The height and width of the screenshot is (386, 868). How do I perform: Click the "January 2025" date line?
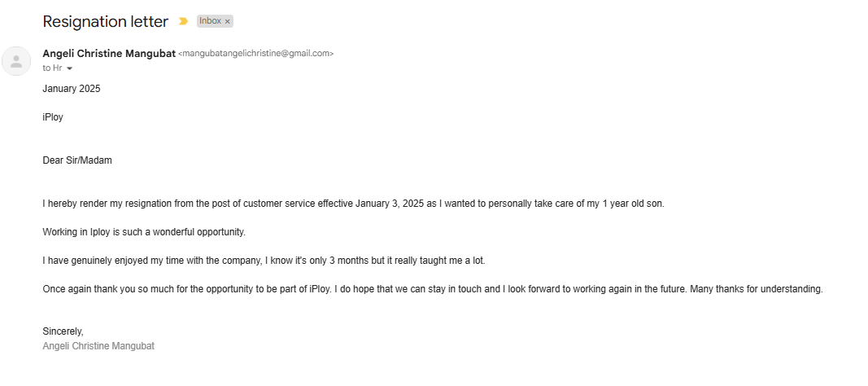click(x=72, y=89)
